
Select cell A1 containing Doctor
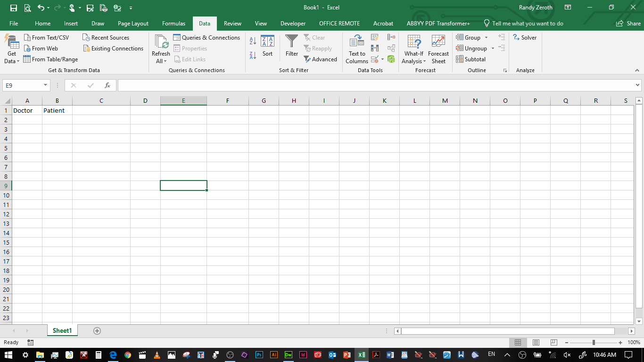tap(27, 110)
